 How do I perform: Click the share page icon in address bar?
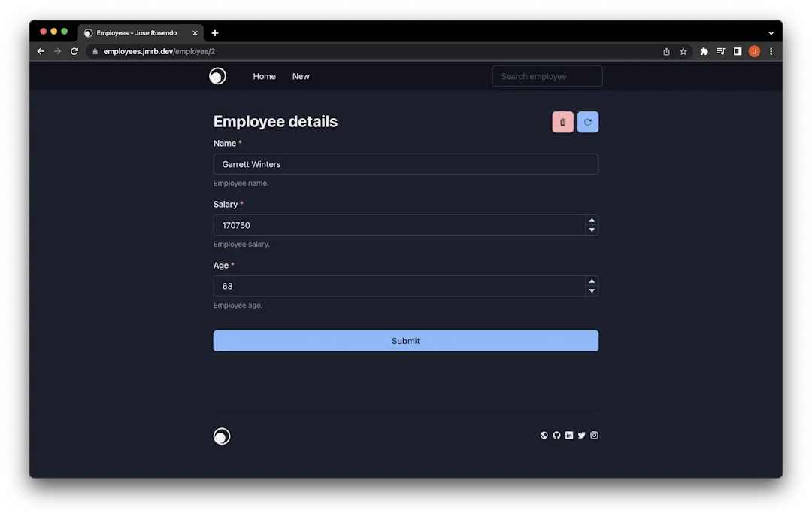coord(666,51)
